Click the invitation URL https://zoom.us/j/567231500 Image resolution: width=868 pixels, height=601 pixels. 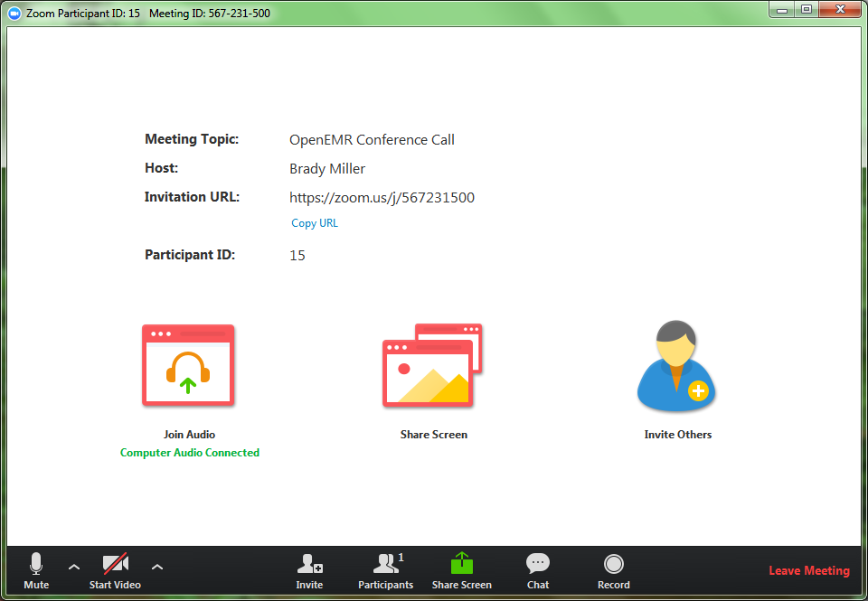pos(382,198)
